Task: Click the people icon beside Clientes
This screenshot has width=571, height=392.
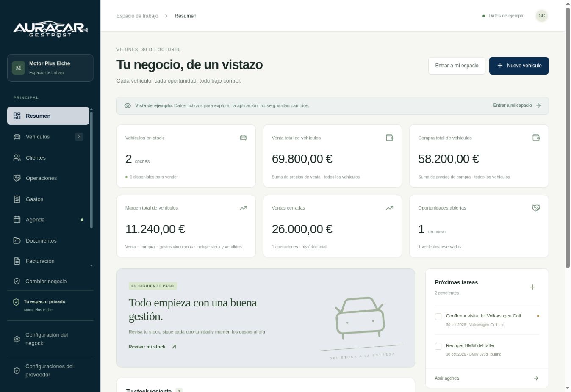Action: pyautogui.click(x=17, y=157)
